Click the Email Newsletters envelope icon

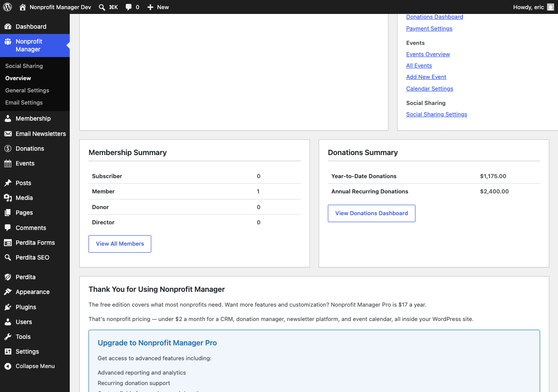pyautogui.click(x=8, y=134)
